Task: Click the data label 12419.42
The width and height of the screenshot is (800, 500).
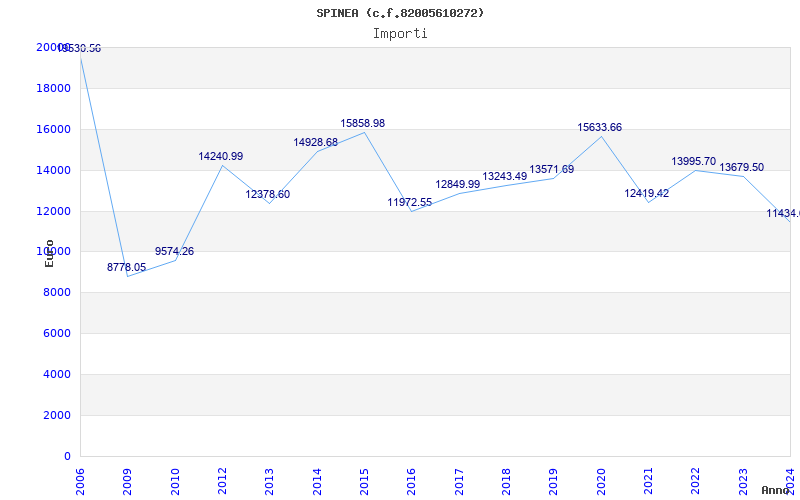Action: 646,193
